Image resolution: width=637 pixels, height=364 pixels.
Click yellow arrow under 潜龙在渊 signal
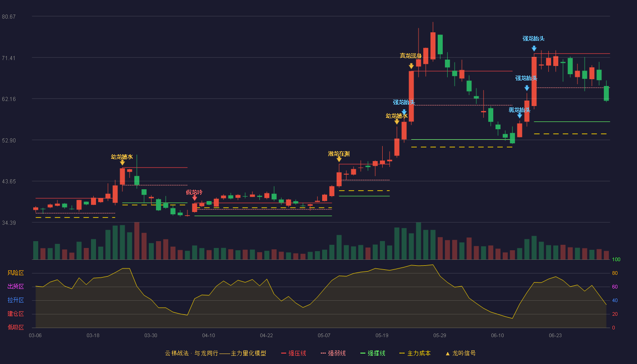[339, 159]
